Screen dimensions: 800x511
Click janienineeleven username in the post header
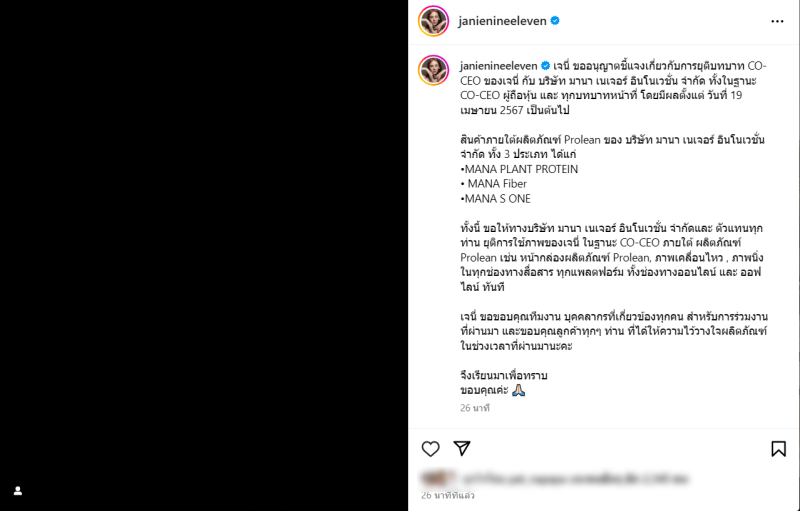pos(502,21)
